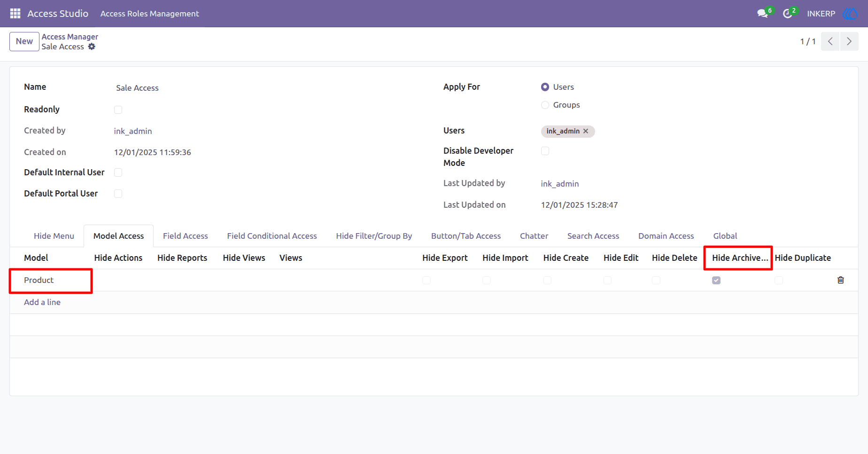Uncheck Hide Archive checkbox for Product
The height and width of the screenshot is (454, 868).
716,280
